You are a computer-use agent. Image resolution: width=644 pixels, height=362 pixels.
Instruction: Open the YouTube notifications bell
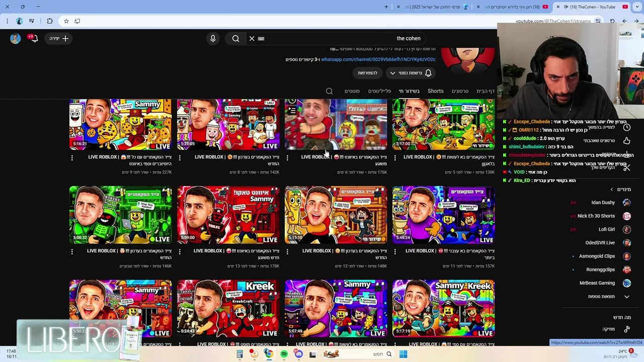34,39
